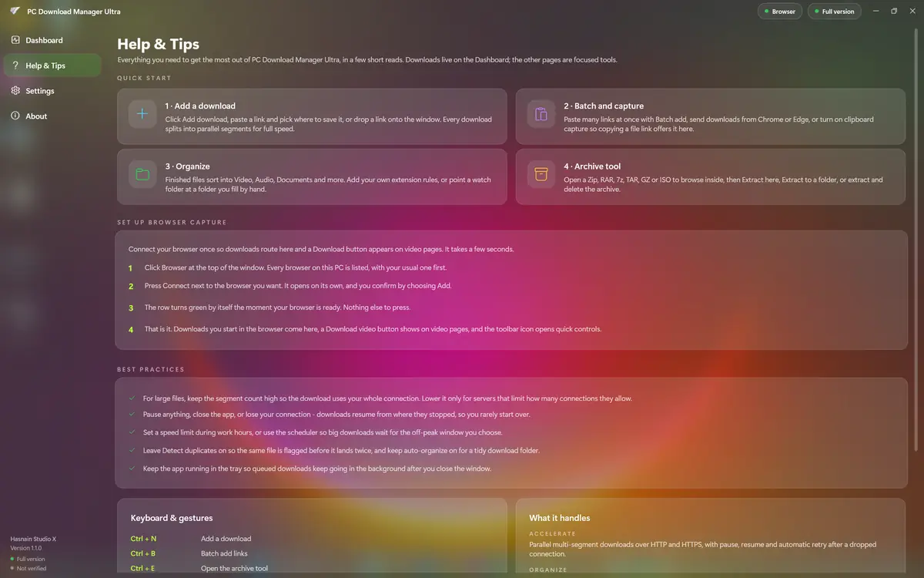
Task: Click the 'Keyboard & gestures' card heading
Action: coord(172,518)
